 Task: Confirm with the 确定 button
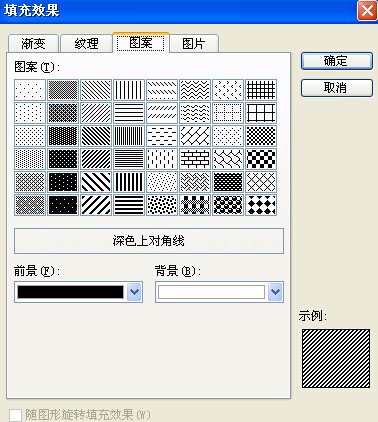click(x=337, y=61)
